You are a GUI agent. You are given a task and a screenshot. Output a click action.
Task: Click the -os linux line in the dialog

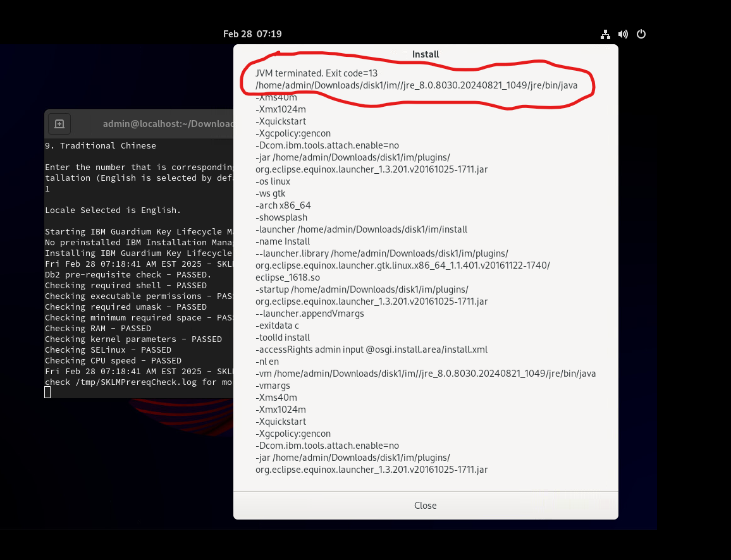point(272,181)
